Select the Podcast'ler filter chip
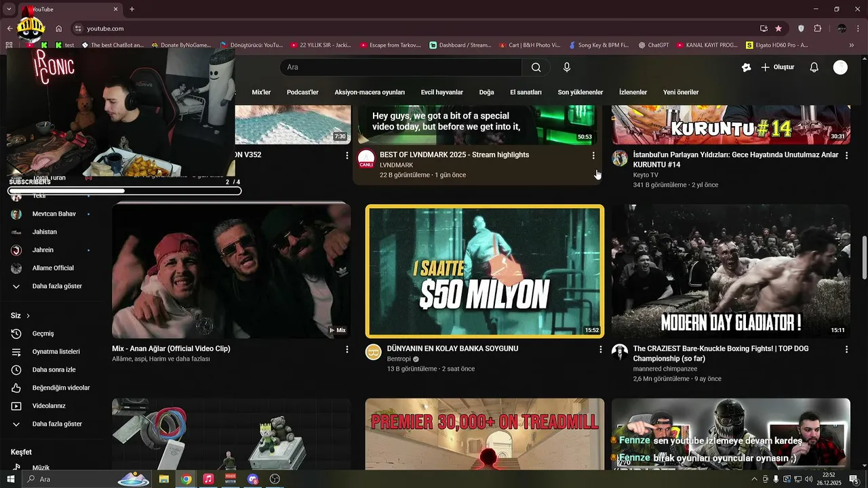Image resolution: width=868 pixels, height=488 pixels. click(x=302, y=92)
